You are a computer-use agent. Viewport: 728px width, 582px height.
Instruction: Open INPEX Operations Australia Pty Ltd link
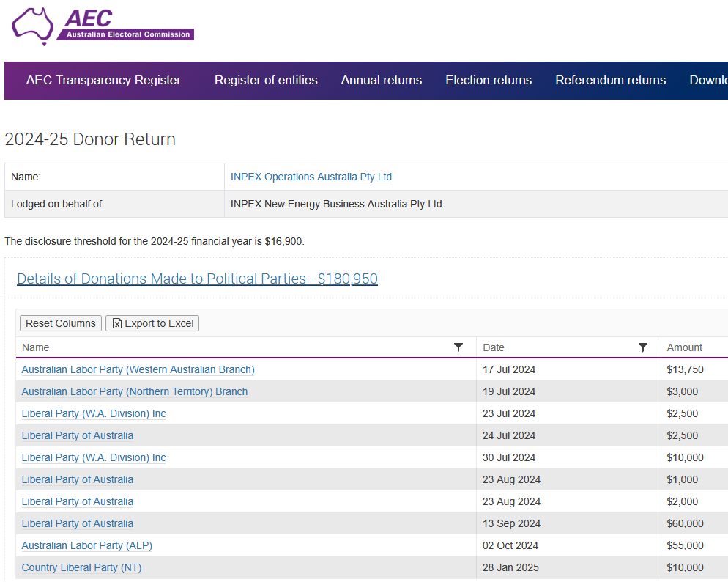311,177
